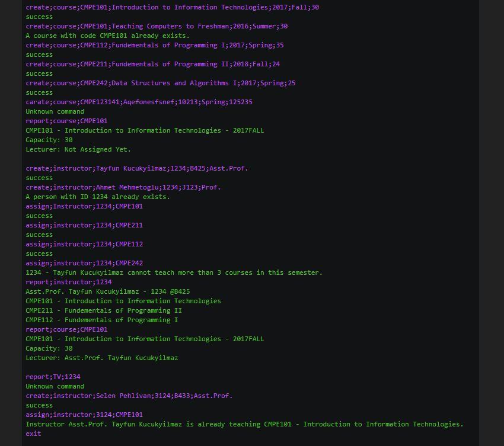Click the 'create;course;CMPE211;Fundementals of Programming II' line
Screen dimensions: 504x446
click(x=152, y=64)
